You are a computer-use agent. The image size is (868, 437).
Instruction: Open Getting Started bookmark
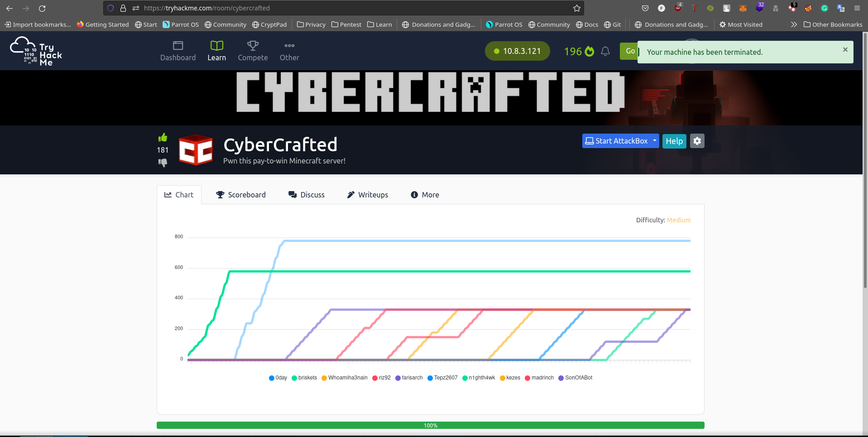tap(103, 24)
